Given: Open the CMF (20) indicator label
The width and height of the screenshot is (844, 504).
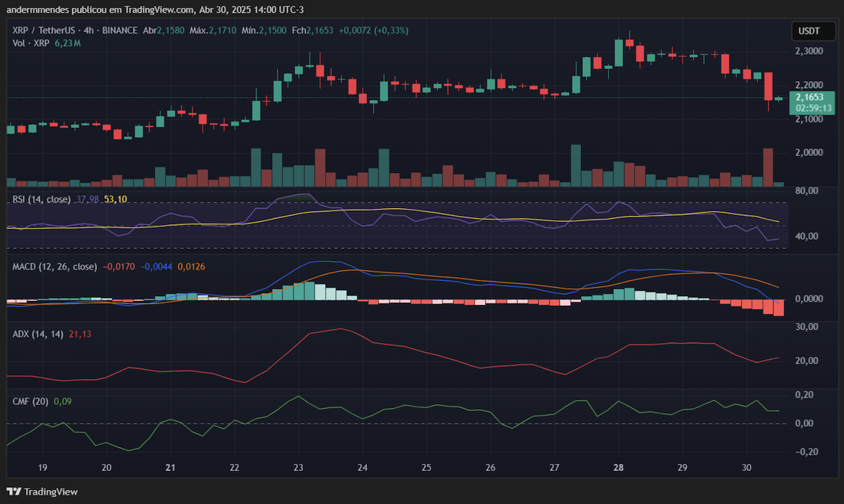Looking at the screenshot, I should click(x=30, y=401).
